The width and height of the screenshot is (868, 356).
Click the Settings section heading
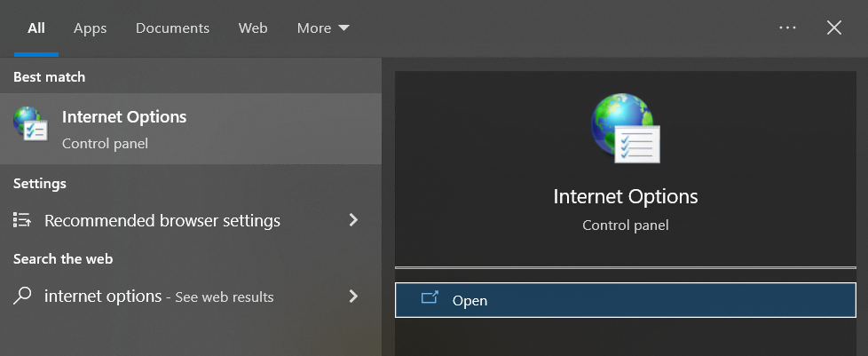pos(40,183)
